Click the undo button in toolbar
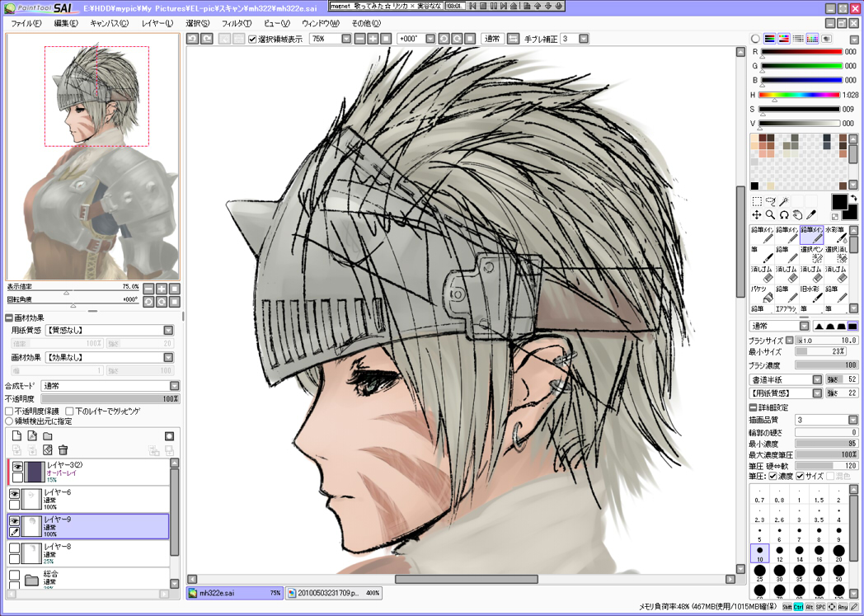Screen dimensions: 864x616 (x=192, y=39)
